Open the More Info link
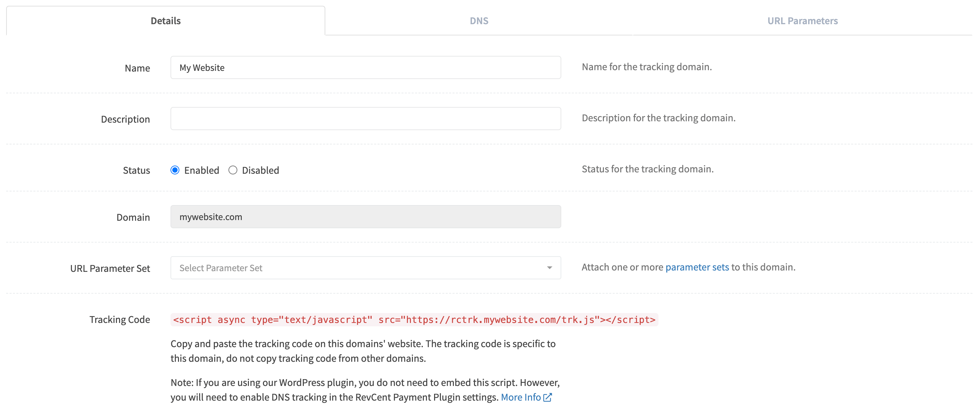The image size is (980, 419). (520, 397)
